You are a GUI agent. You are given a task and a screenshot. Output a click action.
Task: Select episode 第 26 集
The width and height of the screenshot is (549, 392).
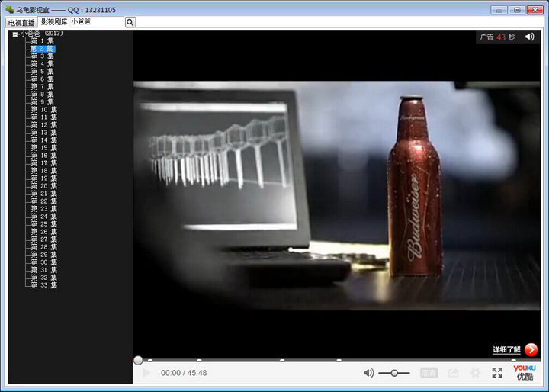43,232
